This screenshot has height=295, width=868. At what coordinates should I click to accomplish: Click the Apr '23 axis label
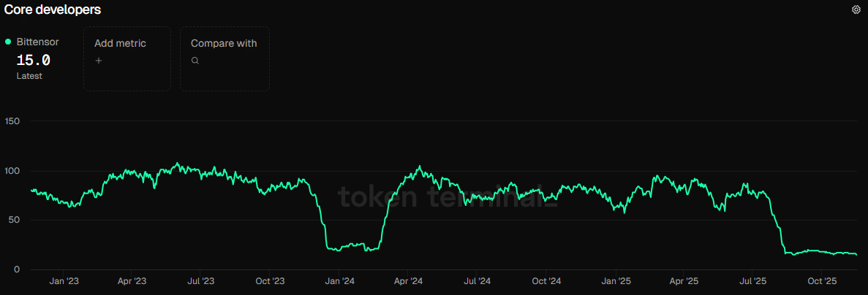[132, 281]
